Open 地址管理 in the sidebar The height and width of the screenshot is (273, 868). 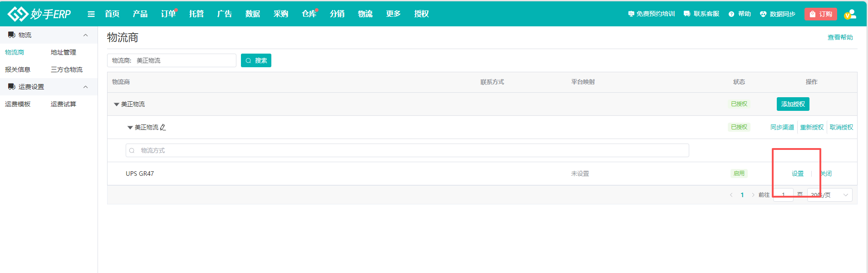pos(64,52)
